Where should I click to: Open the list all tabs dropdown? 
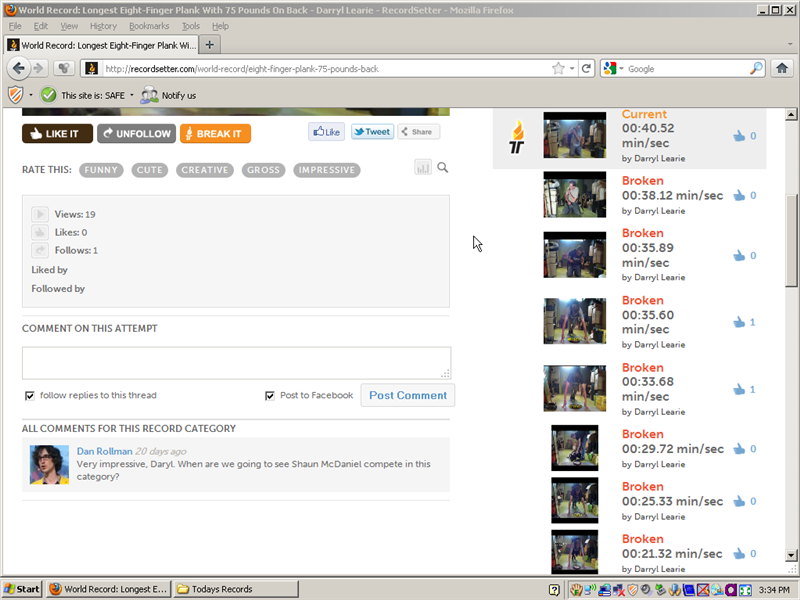[x=790, y=44]
